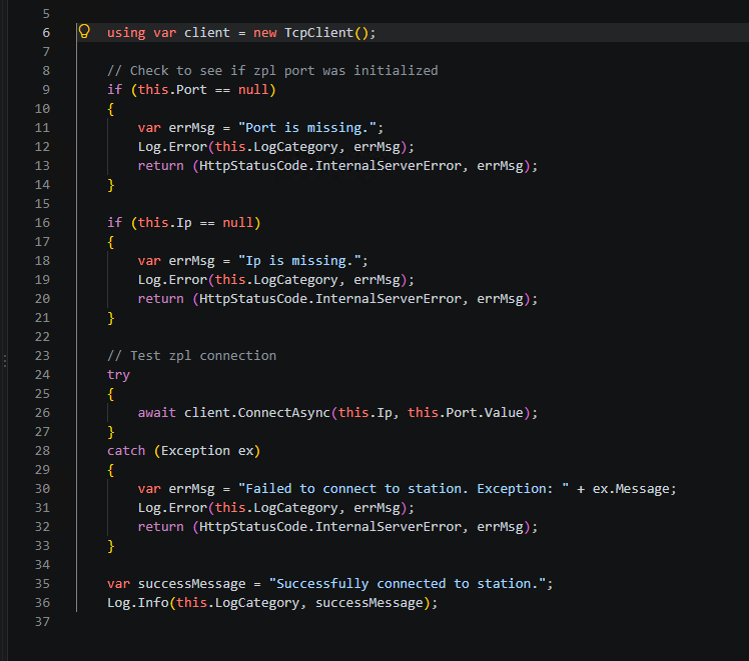
Task: Click line number 16 in the gutter
Action: (42, 223)
